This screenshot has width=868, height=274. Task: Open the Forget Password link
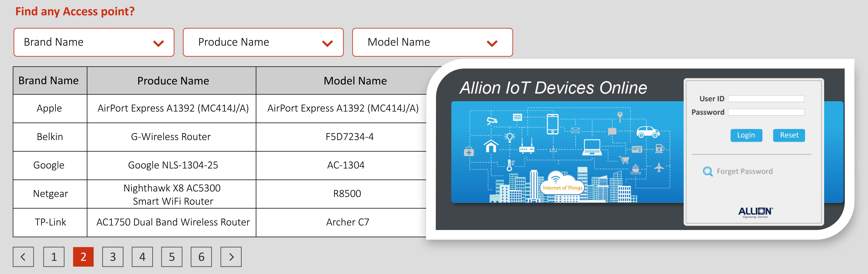(x=744, y=171)
